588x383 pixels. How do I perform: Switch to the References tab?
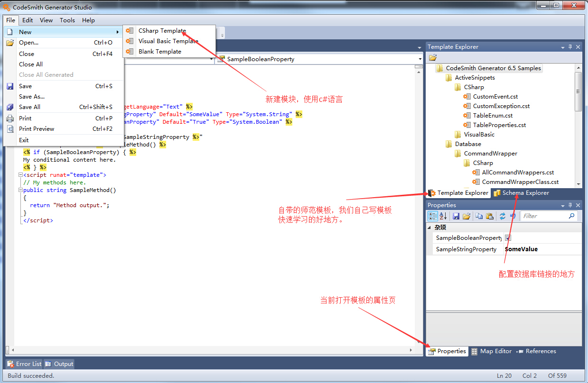(536, 351)
